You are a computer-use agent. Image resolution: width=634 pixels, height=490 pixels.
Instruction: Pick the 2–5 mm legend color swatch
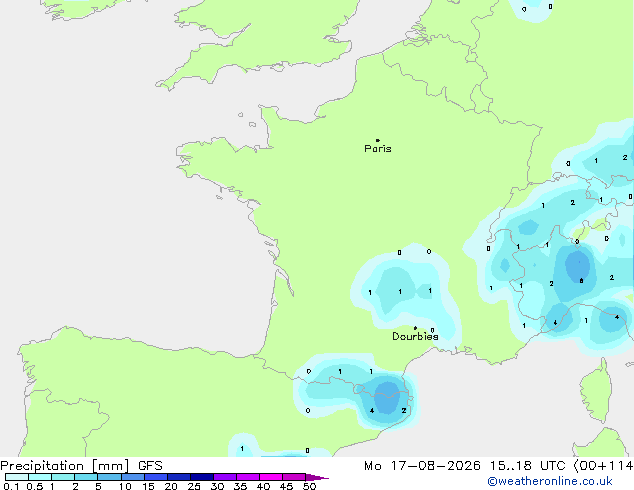coord(86,477)
